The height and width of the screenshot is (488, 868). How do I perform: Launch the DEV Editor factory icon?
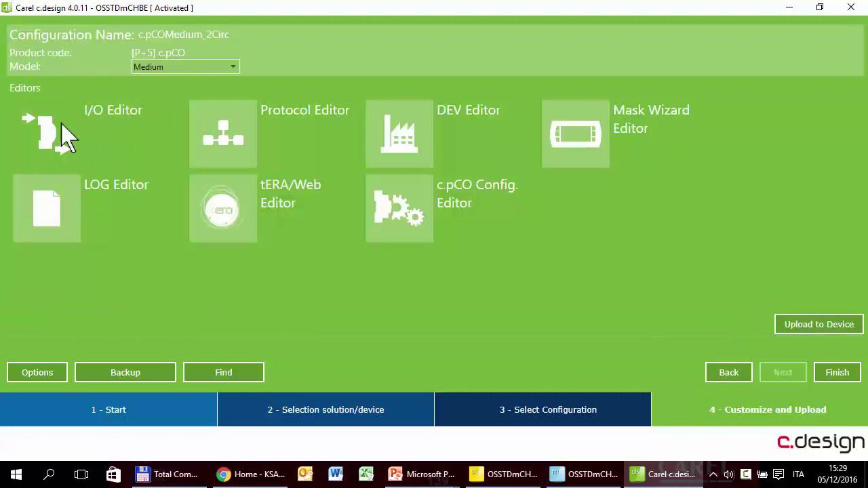[x=399, y=134]
